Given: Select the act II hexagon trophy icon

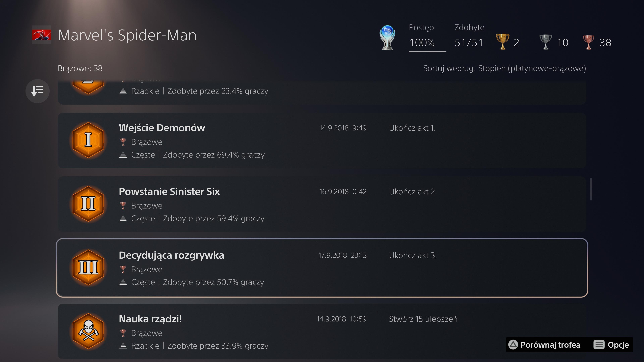Looking at the screenshot, I should tap(88, 204).
